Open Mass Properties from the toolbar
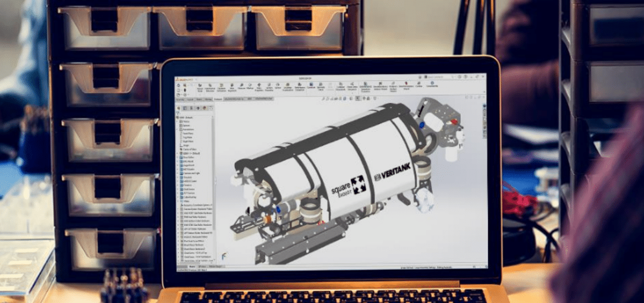The image size is (644, 303). point(259,87)
